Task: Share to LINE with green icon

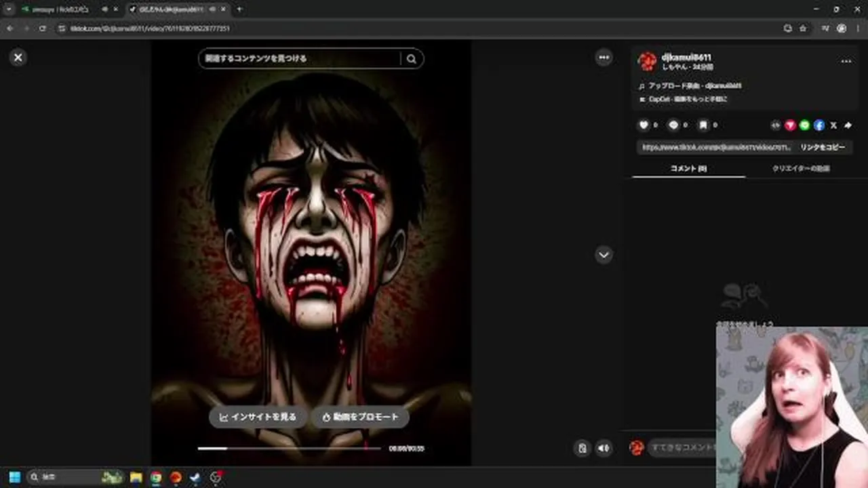Action: point(804,125)
